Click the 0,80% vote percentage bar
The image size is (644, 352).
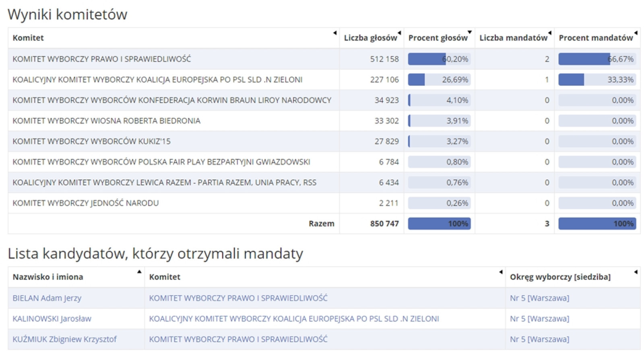click(439, 162)
